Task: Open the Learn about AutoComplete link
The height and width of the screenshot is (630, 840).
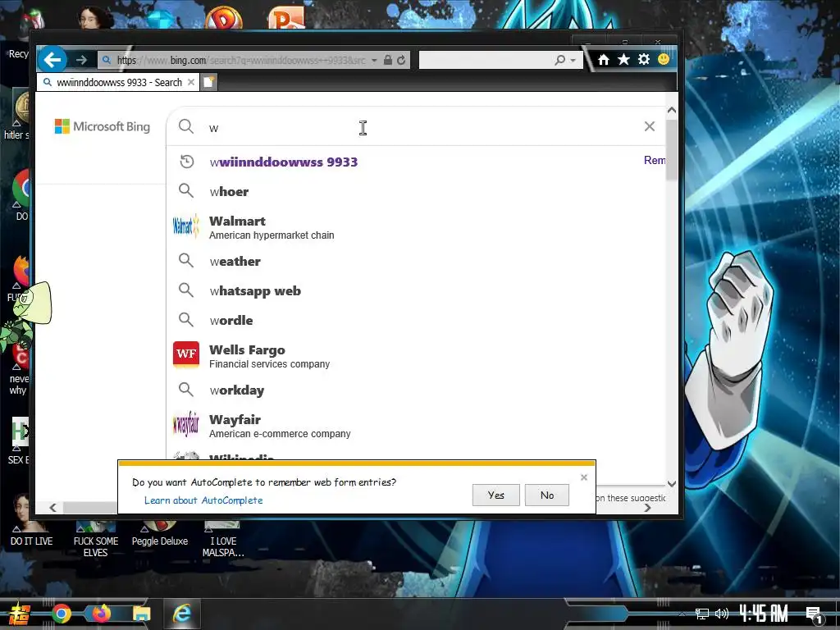Action: (203, 500)
